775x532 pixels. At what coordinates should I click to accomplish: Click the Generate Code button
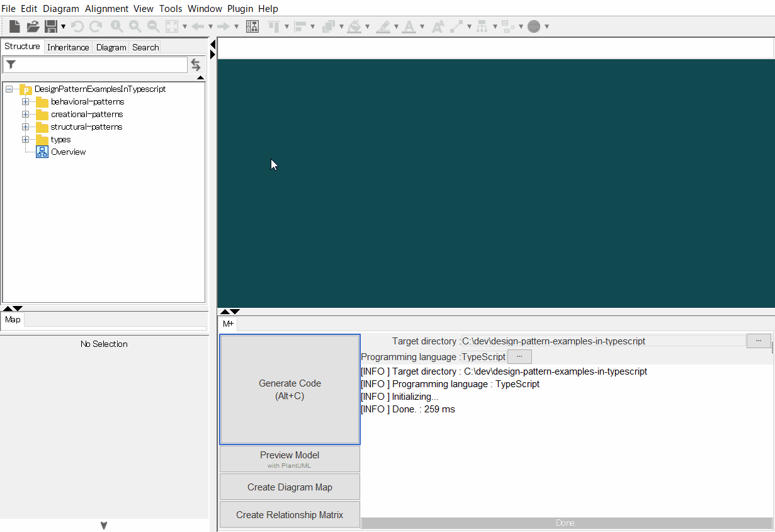tap(290, 390)
